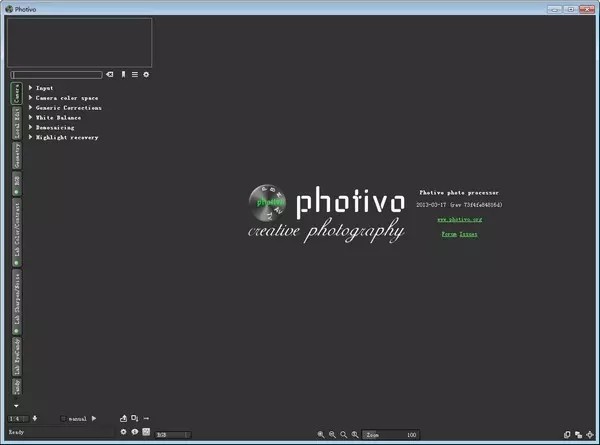Click the Photivo icon in title bar

[x=9, y=9]
